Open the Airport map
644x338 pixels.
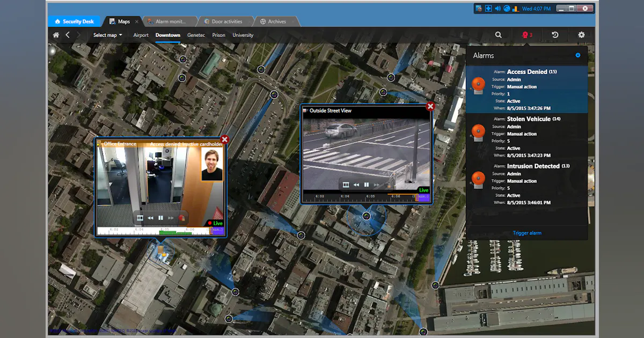(141, 35)
